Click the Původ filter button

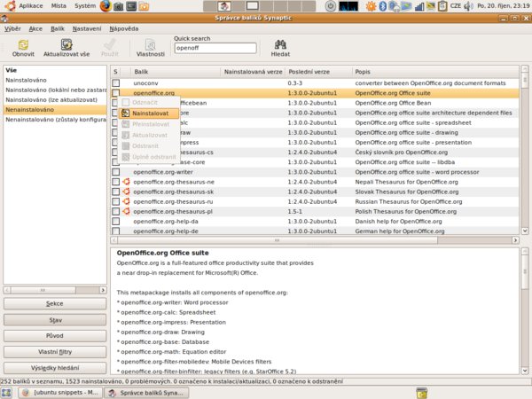(55, 336)
